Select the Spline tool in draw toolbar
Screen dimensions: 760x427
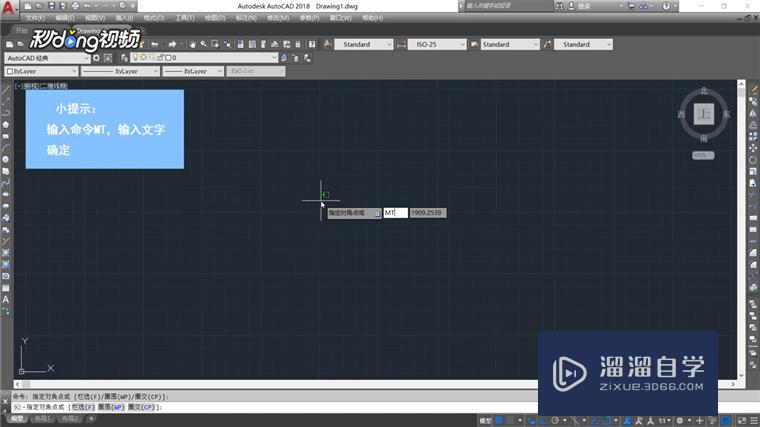click(x=6, y=183)
